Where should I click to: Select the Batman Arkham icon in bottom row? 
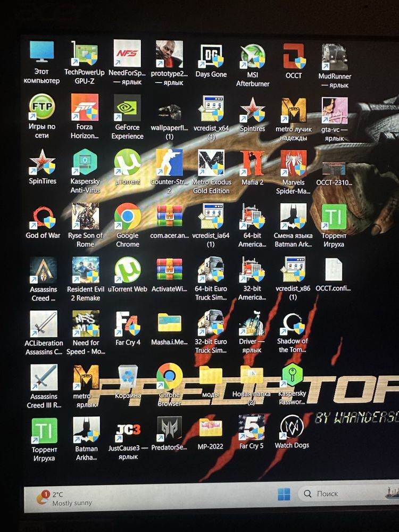87,430
